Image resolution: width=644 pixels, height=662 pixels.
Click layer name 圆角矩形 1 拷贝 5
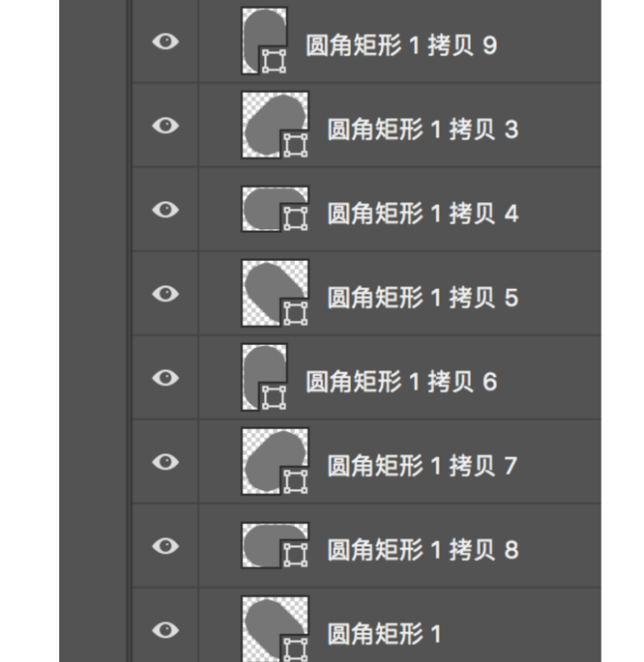pos(423,297)
